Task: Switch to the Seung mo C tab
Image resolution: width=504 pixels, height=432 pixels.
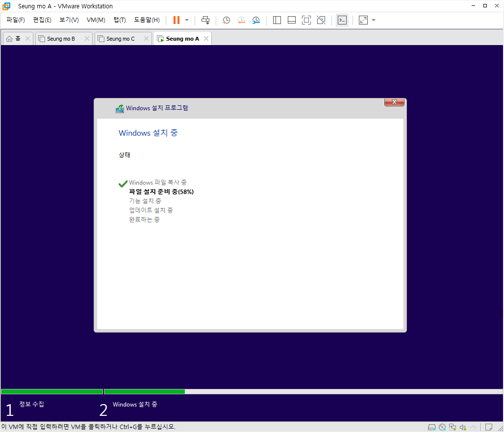Action: coord(120,39)
